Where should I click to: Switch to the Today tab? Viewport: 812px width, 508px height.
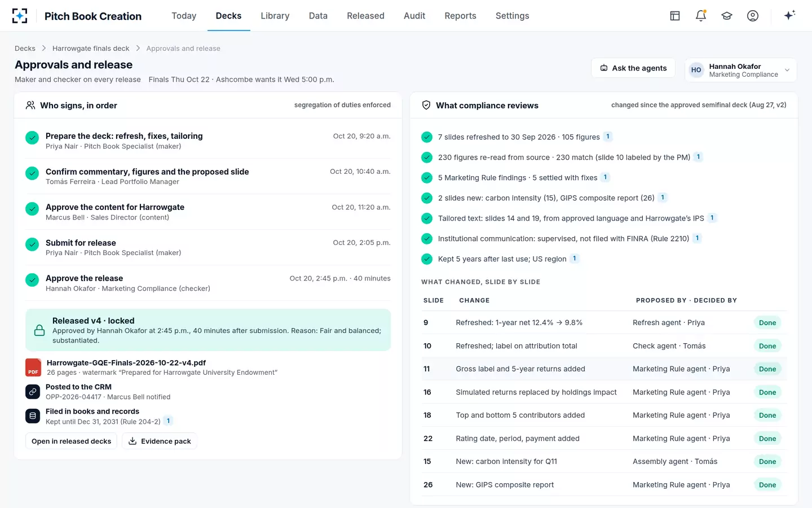point(184,16)
